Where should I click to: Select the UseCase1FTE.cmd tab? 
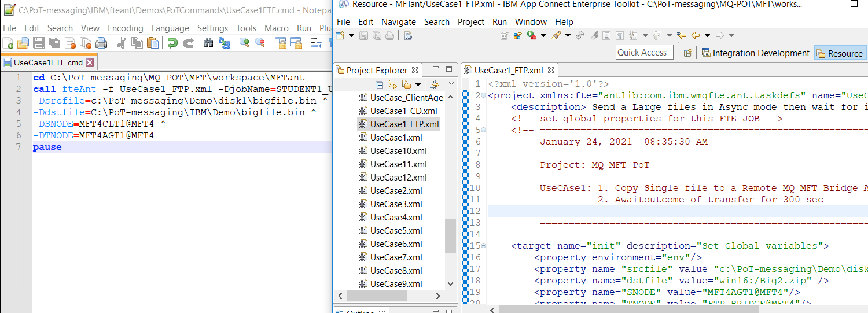click(x=49, y=62)
